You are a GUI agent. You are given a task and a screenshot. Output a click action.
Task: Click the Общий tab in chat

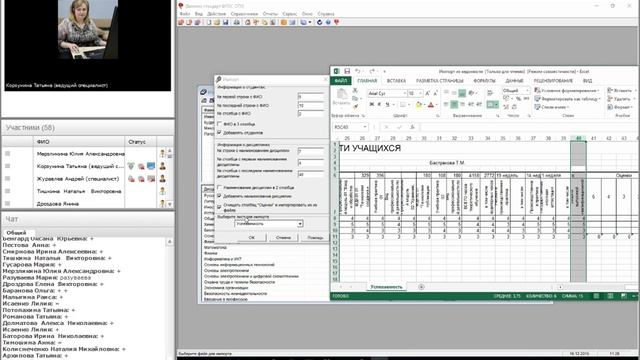pyautogui.click(x=17, y=232)
